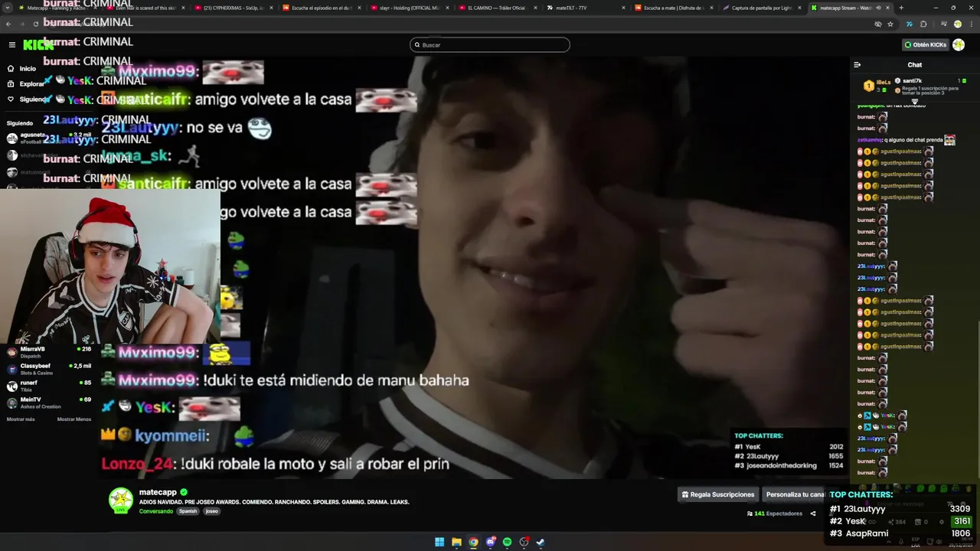
Task: Open Spotify from taskbar
Action: click(x=507, y=542)
